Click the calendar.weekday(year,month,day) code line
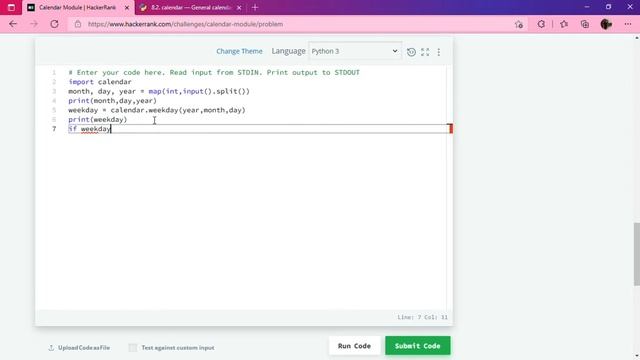Screen dimensions: 640x360 [157, 110]
